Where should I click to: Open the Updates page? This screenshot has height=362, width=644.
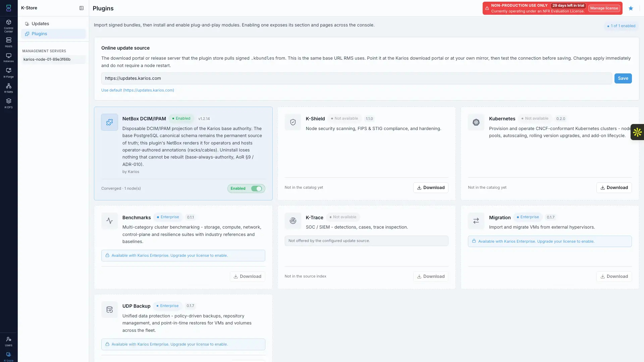click(53, 23)
